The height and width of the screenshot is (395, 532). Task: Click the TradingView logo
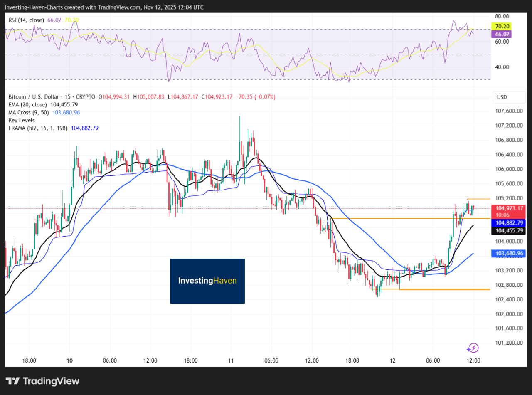point(42,381)
